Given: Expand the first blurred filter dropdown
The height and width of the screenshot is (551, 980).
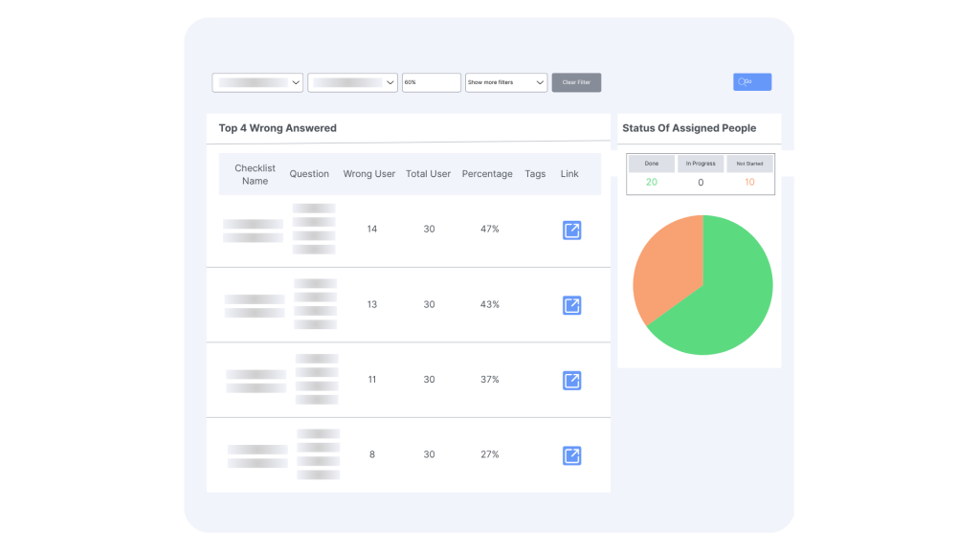Looking at the screenshot, I should click(x=257, y=83).
